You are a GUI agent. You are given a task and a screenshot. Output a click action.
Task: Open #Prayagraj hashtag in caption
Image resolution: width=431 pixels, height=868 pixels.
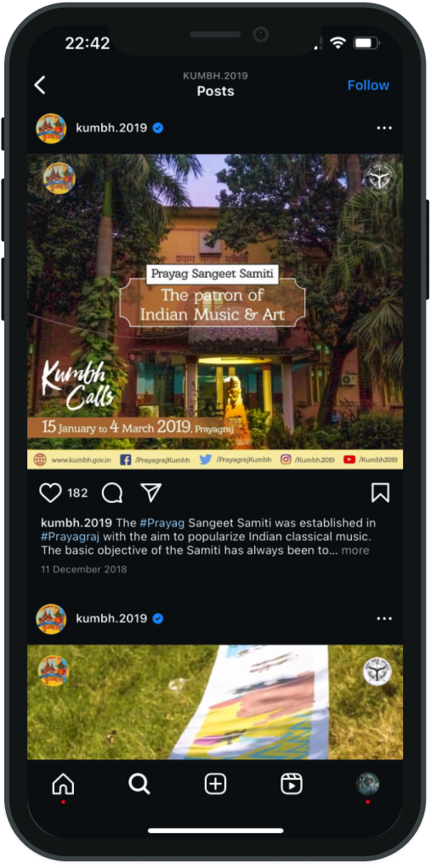[x=66, y=537]
